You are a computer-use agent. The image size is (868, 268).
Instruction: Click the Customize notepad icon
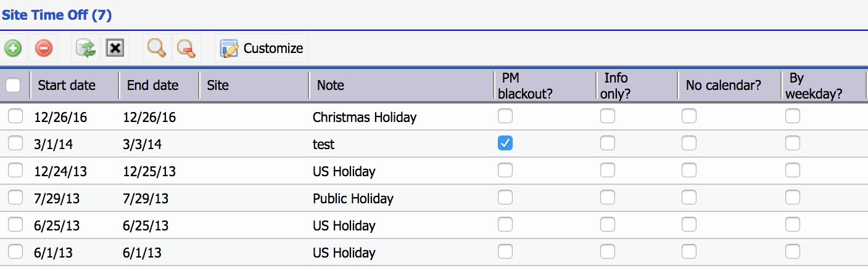pyautogui.click(x=229, y=48)
